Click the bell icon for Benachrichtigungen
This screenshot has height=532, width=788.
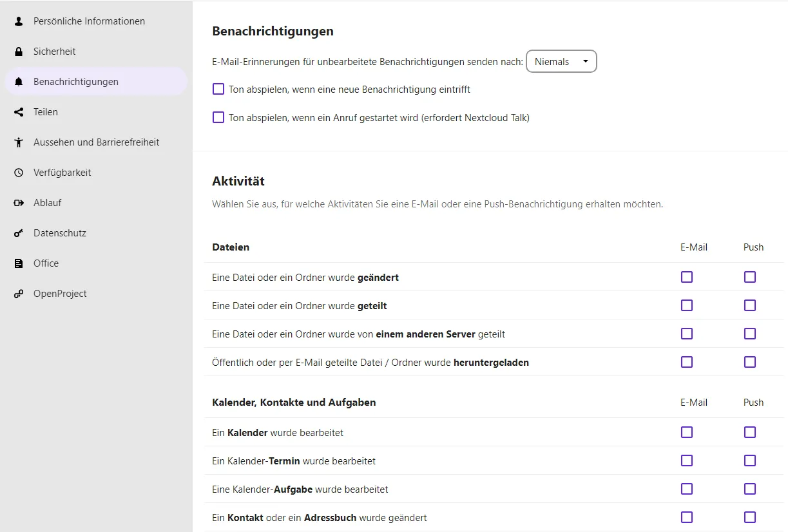(x=18, y=81)
